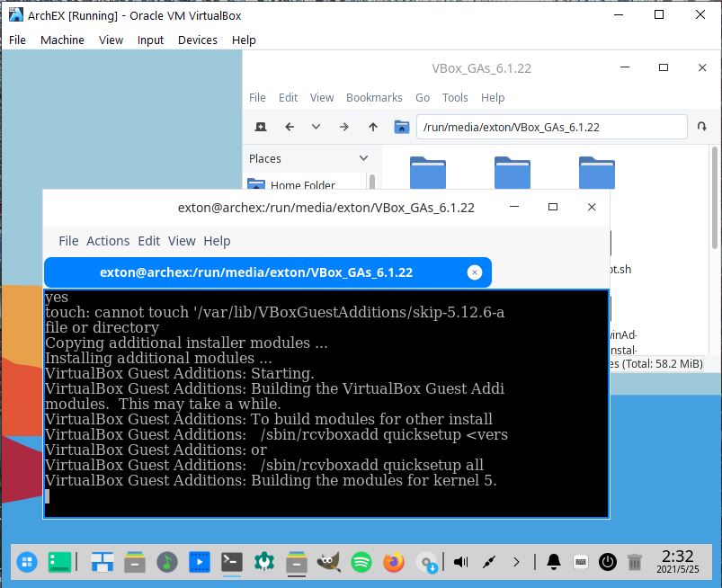Select Home Folder in the Places panel
This screenshot has height=588, width=722.
coord(303,185)
